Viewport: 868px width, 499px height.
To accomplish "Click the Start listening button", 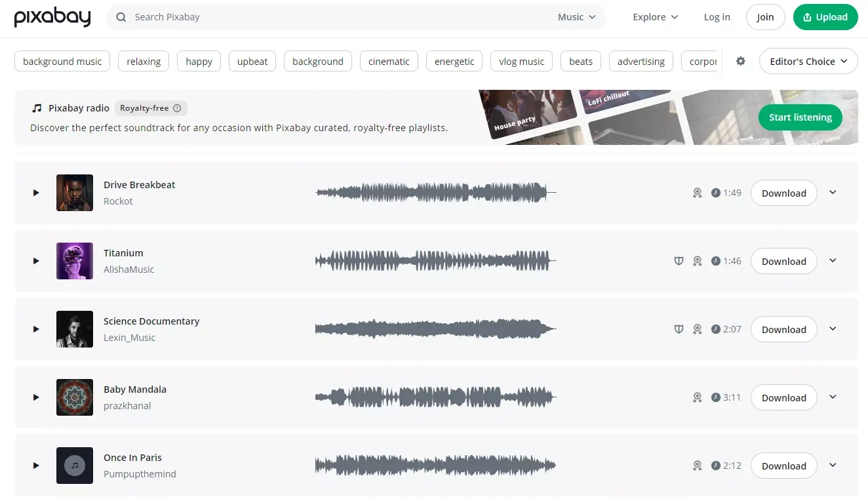I will pyautogui.click(x=800, y=117).
